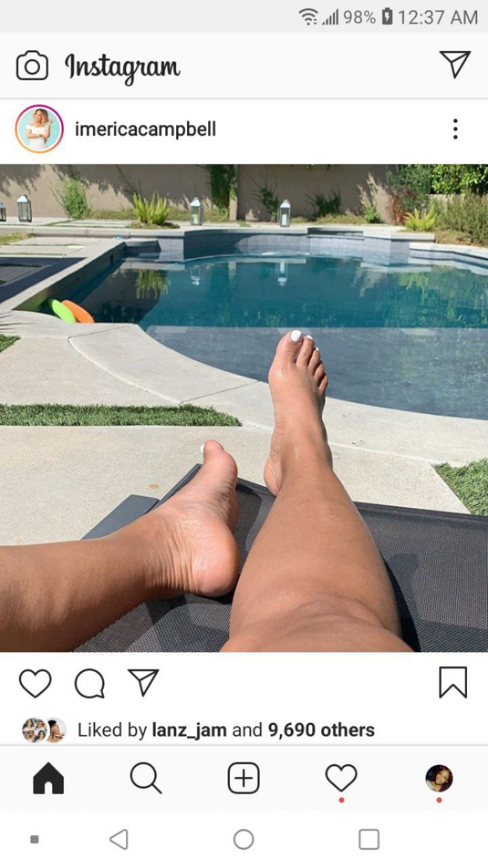Create a new post with plus icon
The width and height of the screenshot is (488, 868).
pos(243,778)
